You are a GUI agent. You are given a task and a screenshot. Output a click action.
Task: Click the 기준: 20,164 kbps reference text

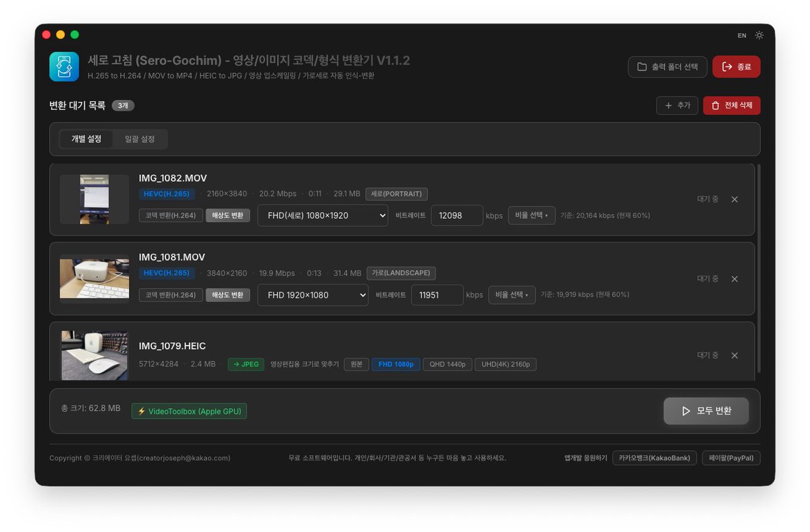pos(605,215)
